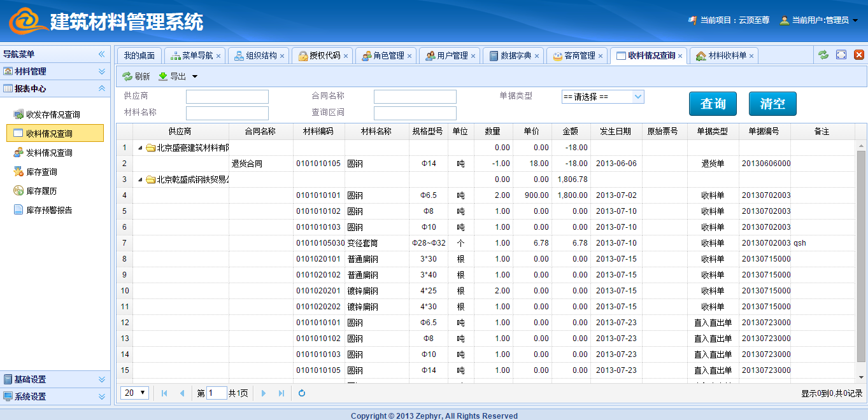The height and width of the screenshot is (420, 868).
Task: Click the 刷新 refresh toolbar button
Action: point(136,76)
